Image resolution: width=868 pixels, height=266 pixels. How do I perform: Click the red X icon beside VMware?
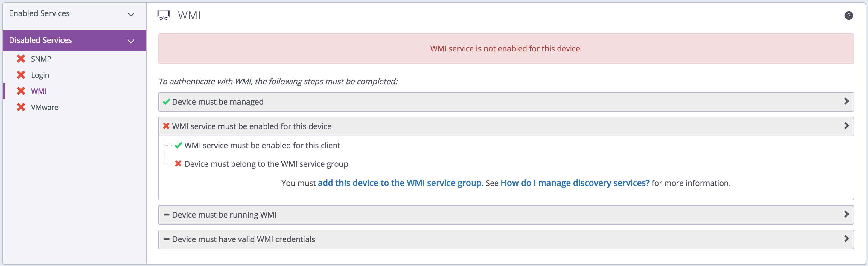(x=21, y=107)
